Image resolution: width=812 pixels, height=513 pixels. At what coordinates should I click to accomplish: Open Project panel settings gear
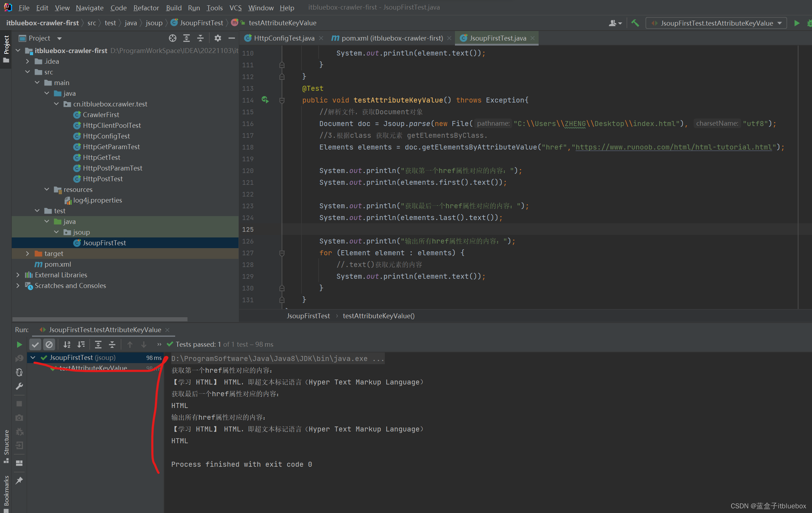pos(218,38)
